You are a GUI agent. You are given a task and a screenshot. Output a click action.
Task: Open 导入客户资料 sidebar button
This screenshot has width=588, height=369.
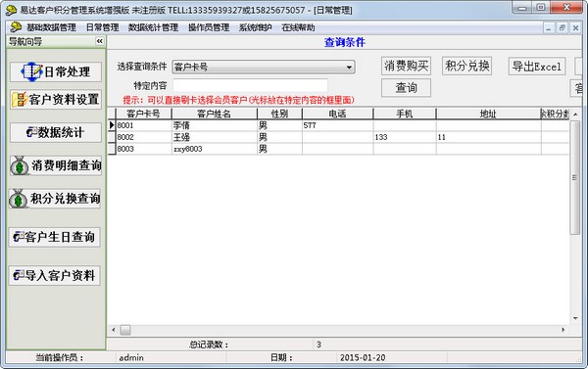click(54, 275)
